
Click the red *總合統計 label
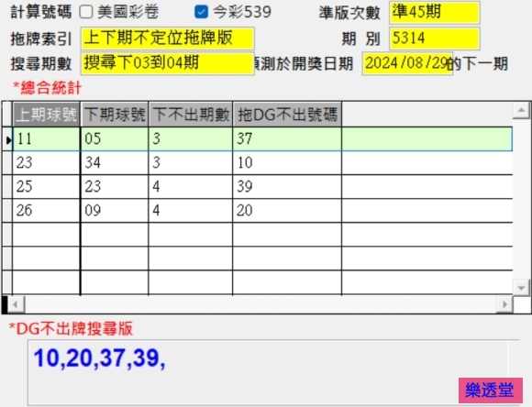click(x=47, y=88)
